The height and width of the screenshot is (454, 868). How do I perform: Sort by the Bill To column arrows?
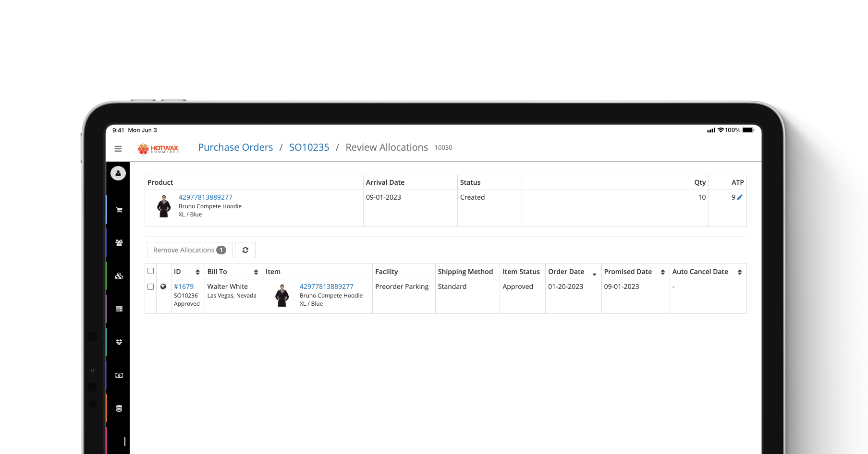[256, 272]
